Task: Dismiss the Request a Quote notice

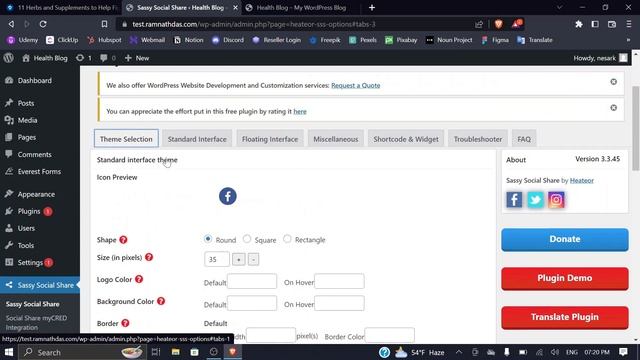Action: 613,82
